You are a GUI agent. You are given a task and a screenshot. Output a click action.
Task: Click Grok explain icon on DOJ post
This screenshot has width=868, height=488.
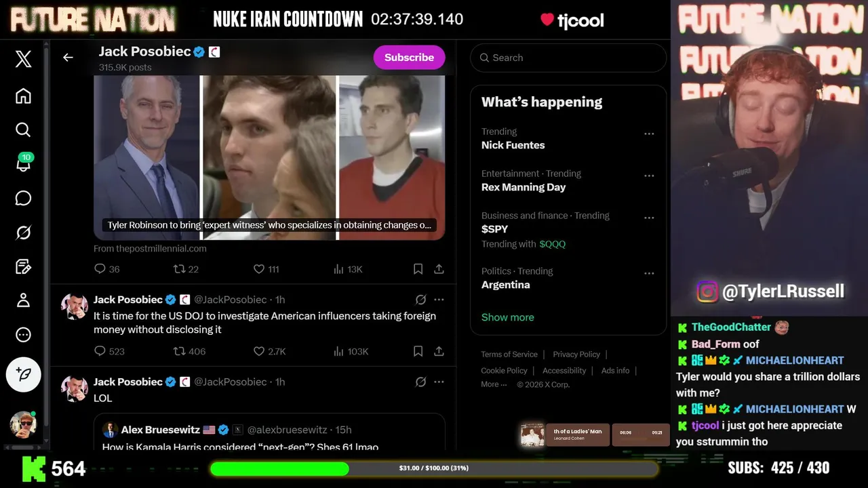click(420, 300)
